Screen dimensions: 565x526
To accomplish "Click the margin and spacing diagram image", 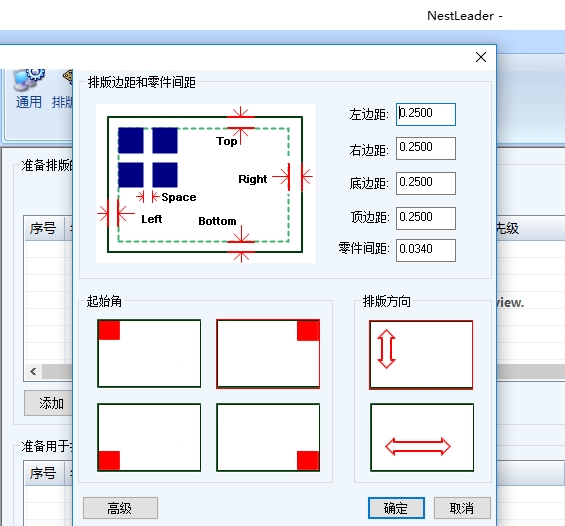I will [x=206, y=183].
